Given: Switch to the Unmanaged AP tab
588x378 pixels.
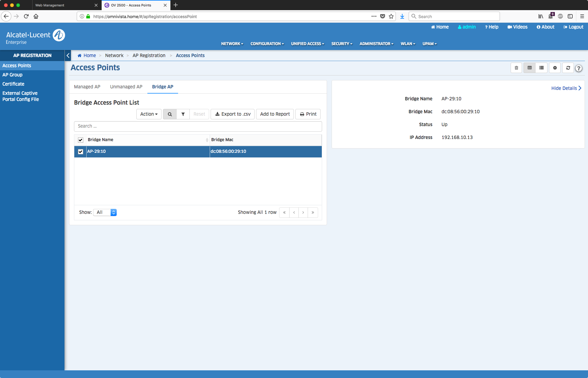Looking at the screenshot, I should 126,87.
